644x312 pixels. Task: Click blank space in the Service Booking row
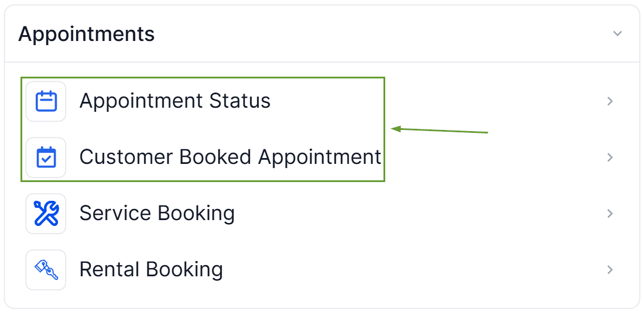[x=410, y=214]
